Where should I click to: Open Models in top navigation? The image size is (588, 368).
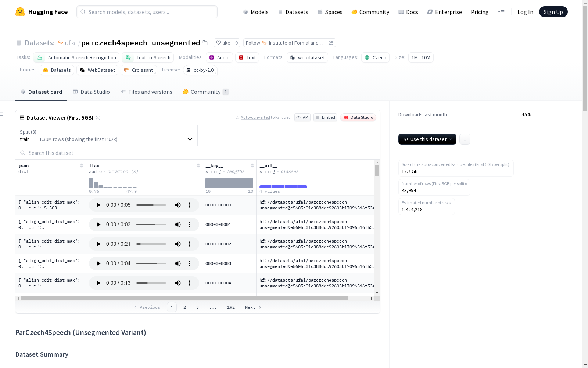tap(256, 12)
